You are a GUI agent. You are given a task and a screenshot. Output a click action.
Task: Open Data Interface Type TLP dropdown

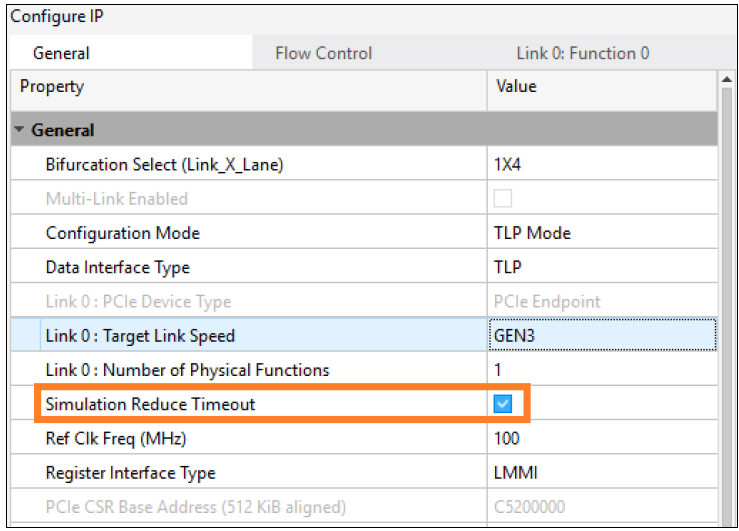pyautogui.click(x=602, y=267)
